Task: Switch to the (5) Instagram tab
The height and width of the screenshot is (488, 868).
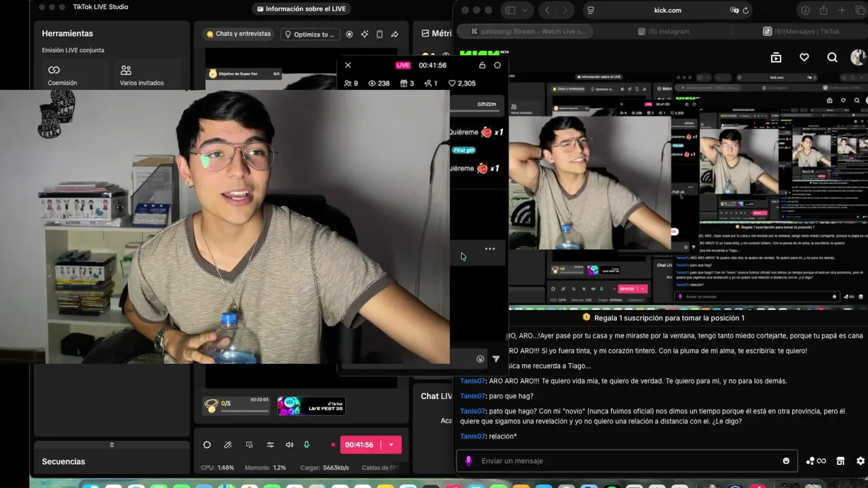Action: 664,31
